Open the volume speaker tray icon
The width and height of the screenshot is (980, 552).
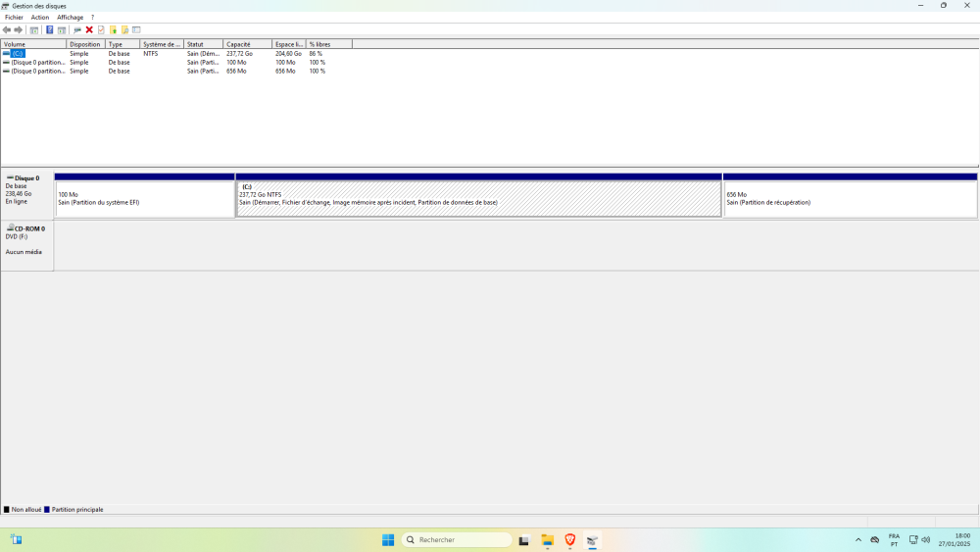point(926,540)
